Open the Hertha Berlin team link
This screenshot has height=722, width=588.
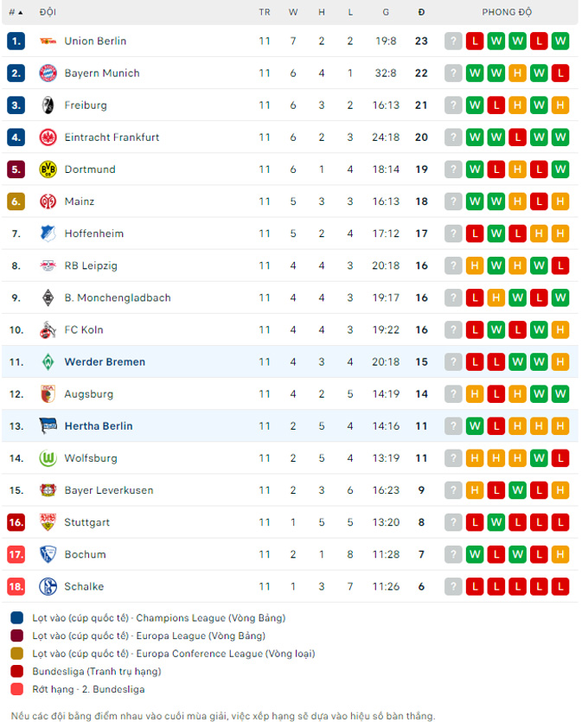tap(99, 426)
